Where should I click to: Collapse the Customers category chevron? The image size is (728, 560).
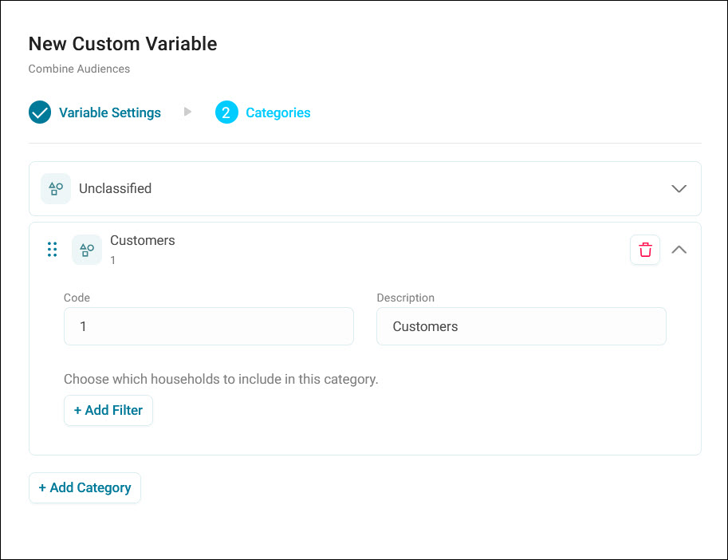coord(679,250)
